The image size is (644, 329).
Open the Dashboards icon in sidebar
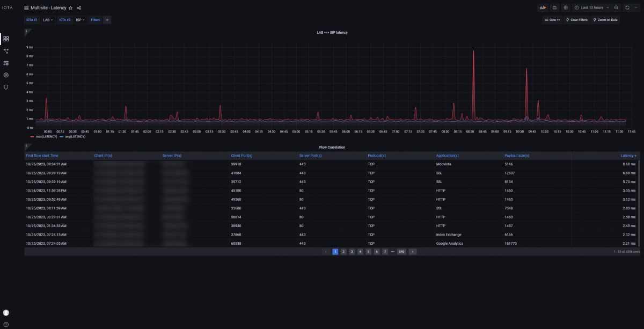pyautogui.click(x=6, y=39)
